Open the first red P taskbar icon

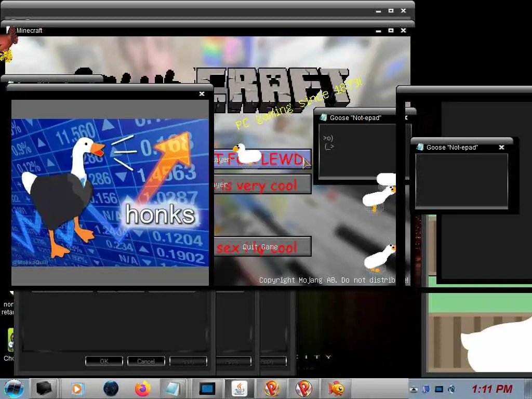click(x=272, y=389)
